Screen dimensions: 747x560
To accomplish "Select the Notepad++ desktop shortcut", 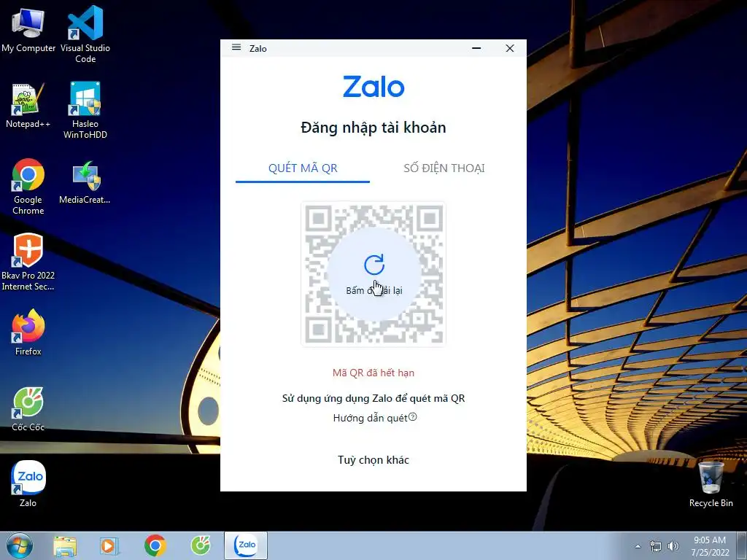I will 28,105.
